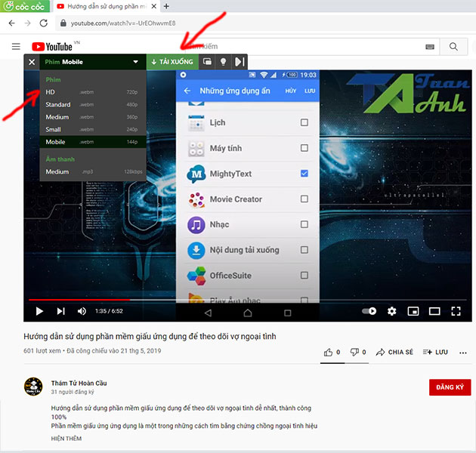Viewport: 476px width, 453px height.
Task: Select Small 240p webm option
Action: [x=93, y=129]
